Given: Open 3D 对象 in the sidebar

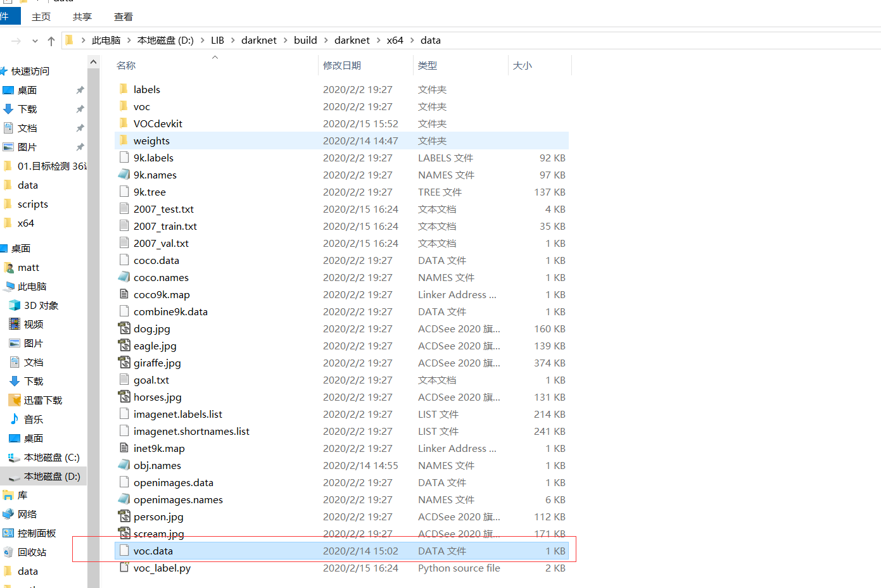Looking at the screenshot, I should pyautogui.click(x=41, y=305).
